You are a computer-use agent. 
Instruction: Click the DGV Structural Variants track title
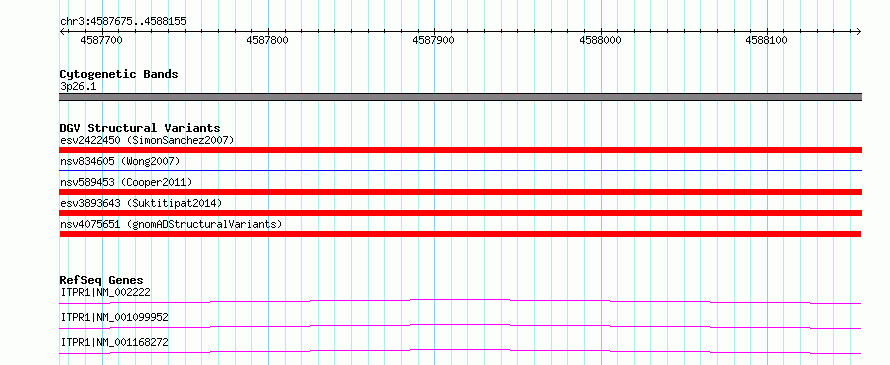coord(140,128)
